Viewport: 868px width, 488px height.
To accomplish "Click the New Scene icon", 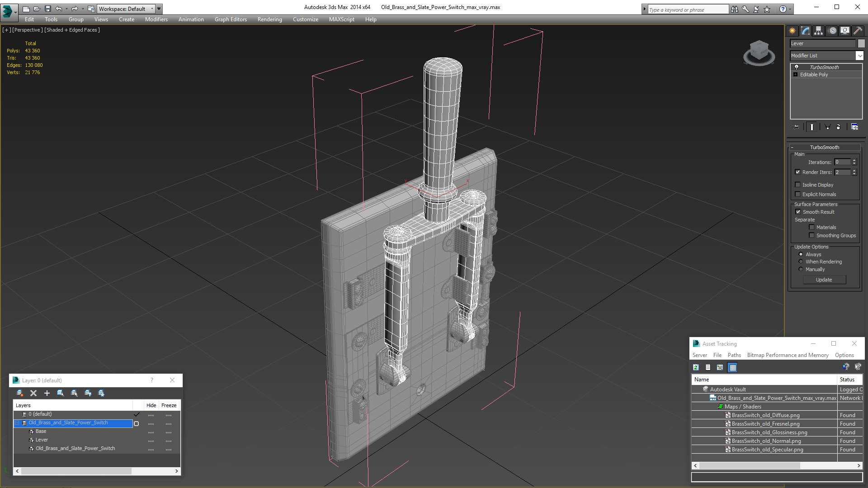I will pos(26,9).
